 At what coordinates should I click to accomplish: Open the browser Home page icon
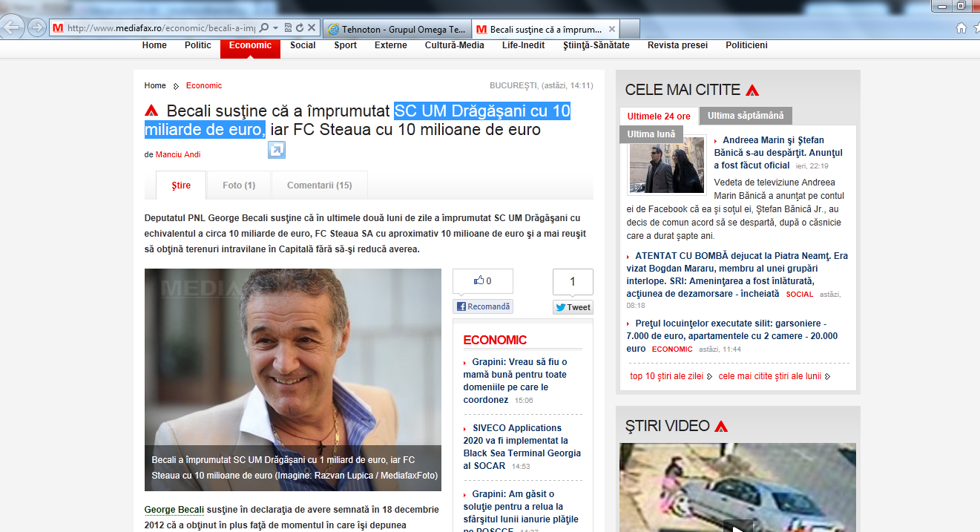961,28
